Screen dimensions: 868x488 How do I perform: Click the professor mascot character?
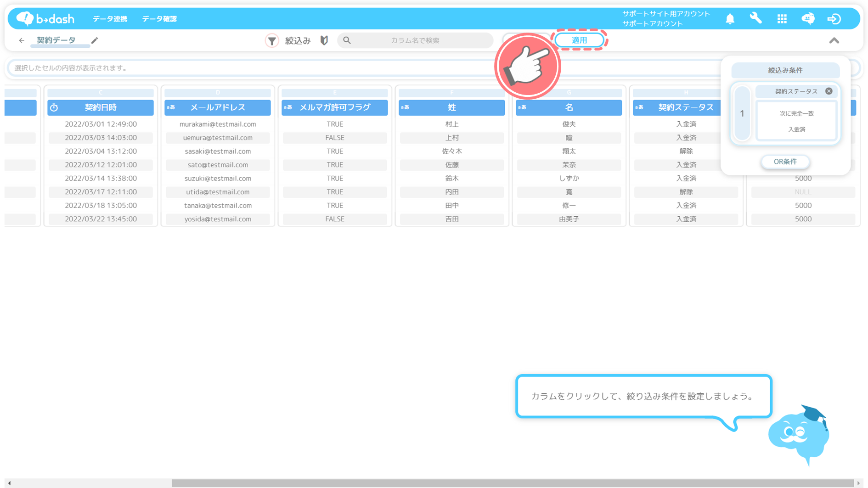click(x=799, y=435)
